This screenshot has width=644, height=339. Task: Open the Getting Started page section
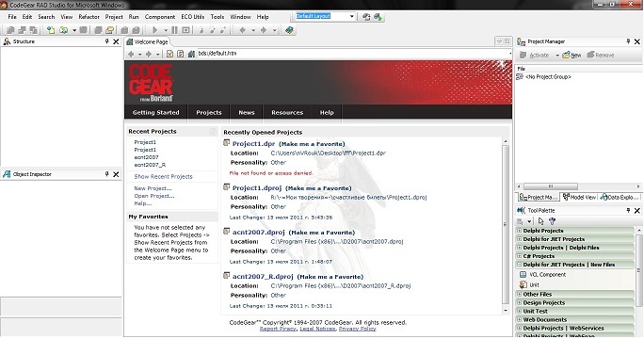tap(155, 113)
